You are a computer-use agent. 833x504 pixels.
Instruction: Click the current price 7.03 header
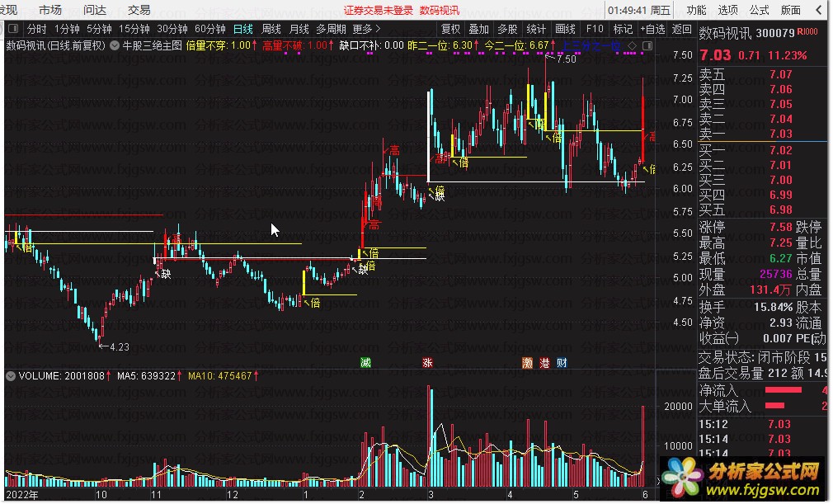[x=715, y=55]
